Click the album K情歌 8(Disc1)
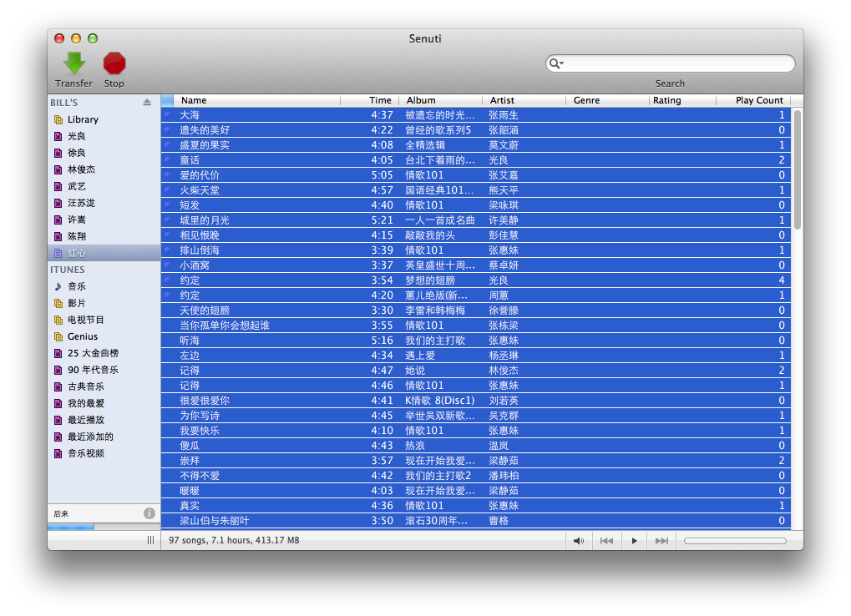 click(x=439, y=401)
